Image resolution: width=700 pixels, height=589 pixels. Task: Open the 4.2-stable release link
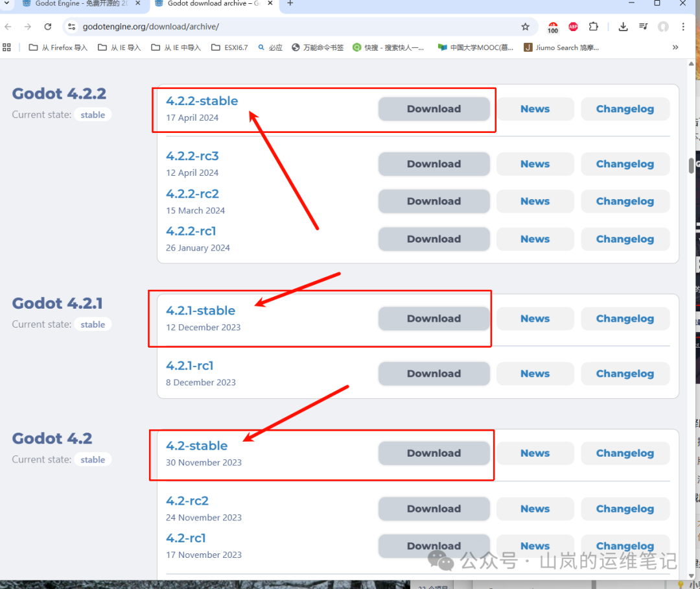(196, 446)
